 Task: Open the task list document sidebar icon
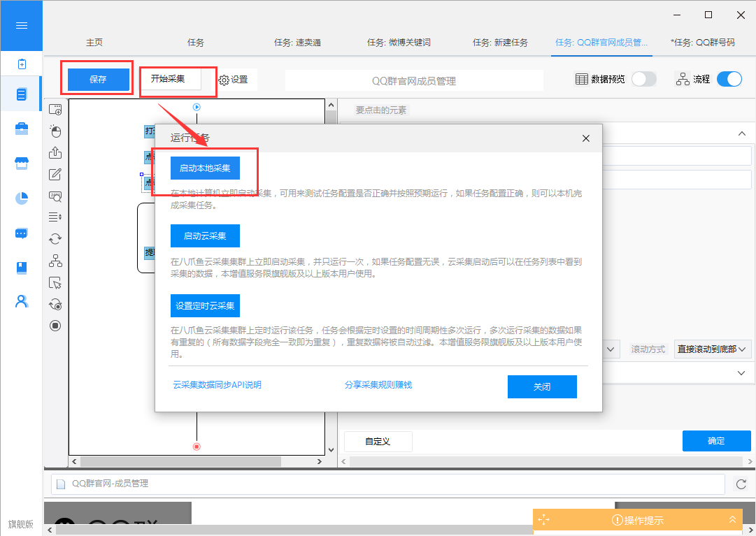[x=21, y=94]
